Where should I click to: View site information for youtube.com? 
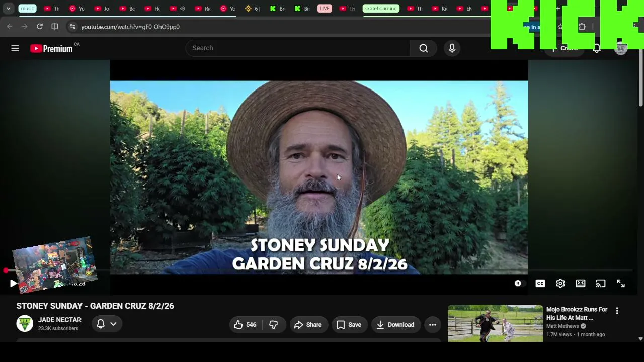point(72,27)
